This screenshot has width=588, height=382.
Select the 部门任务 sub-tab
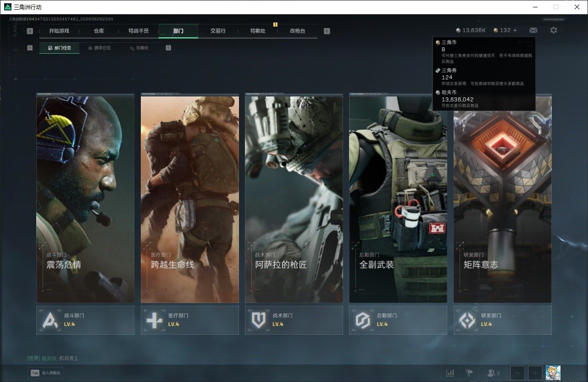[x=59, y=48]
